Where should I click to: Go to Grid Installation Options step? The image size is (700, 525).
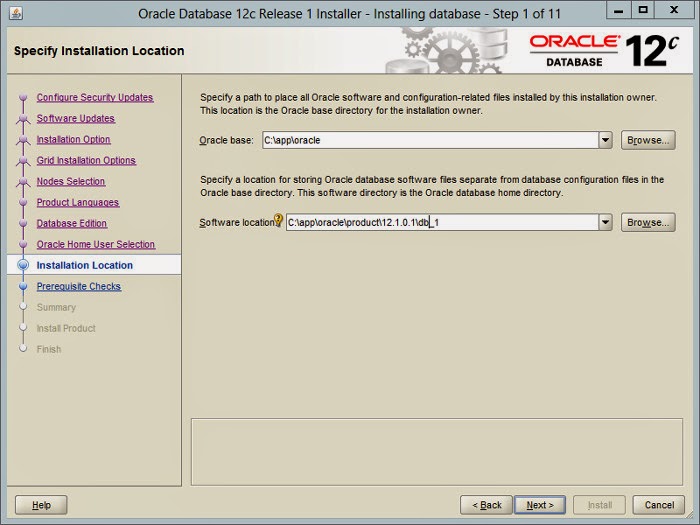(x=86, y=160)
